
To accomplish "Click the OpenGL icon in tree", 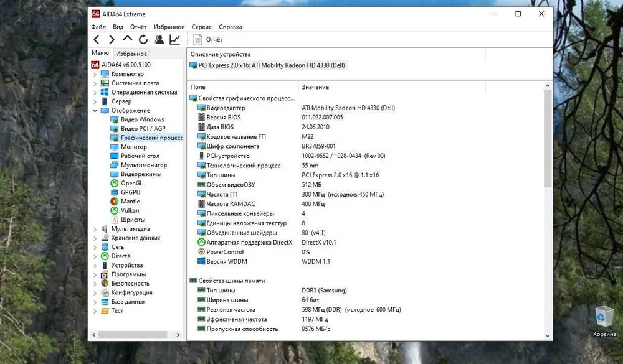I will coord(115,184).
